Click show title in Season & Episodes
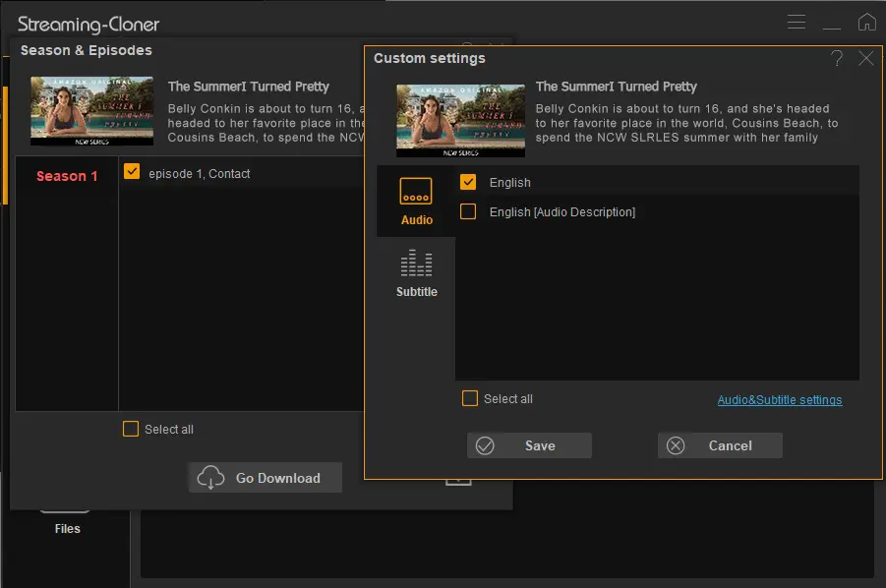The width and height of the screenshot is (886, 588). (248, 87)
